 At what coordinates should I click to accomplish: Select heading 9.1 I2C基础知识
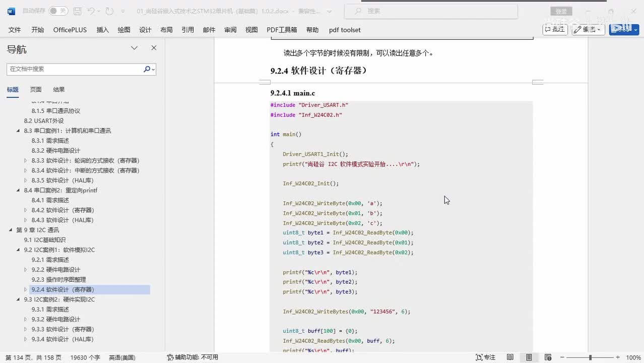(x=45, y=240)
